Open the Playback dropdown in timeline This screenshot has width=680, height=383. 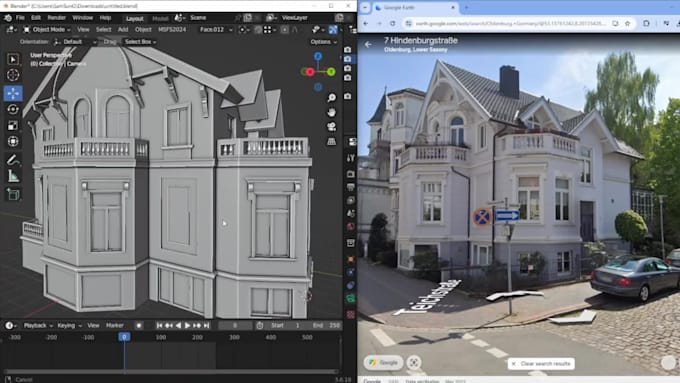coord(38,325)
